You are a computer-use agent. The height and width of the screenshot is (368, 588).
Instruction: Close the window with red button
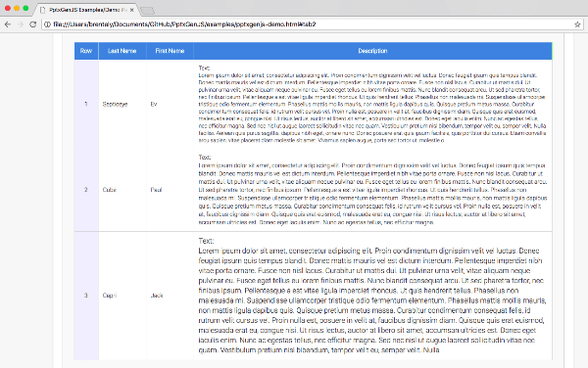point(8,8)
